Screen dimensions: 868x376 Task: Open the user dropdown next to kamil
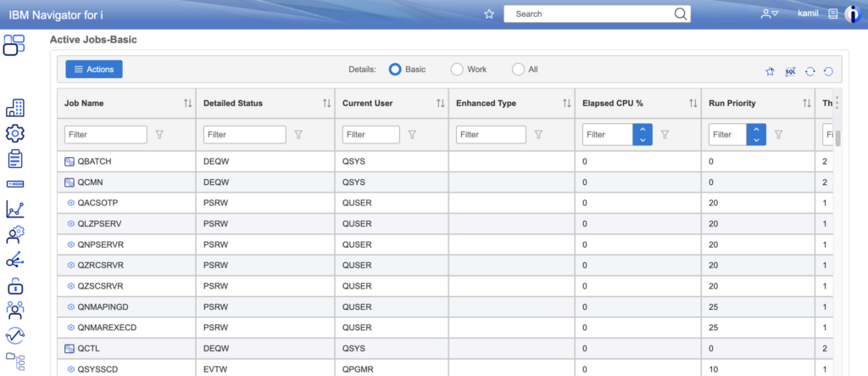click(x=769, y=14)
